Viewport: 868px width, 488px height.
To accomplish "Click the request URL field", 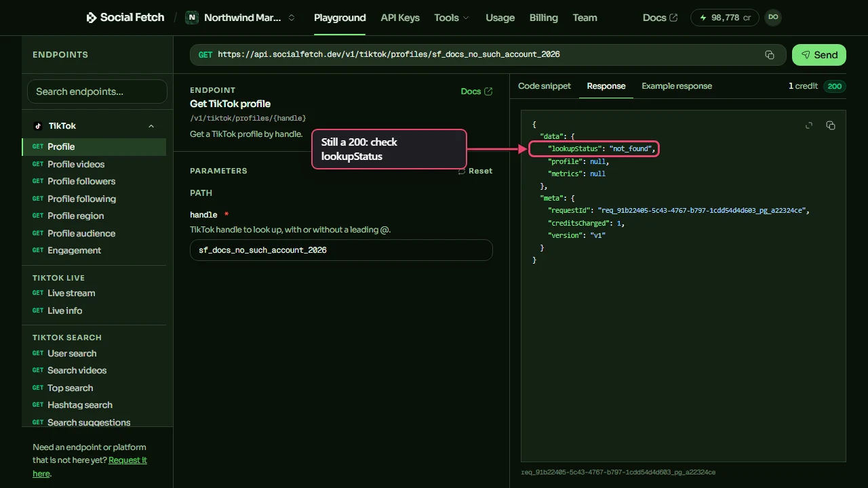I will click(x=488, y=55).
